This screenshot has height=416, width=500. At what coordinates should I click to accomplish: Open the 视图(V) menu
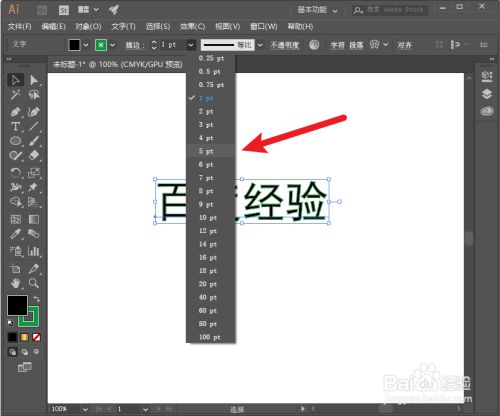tap(228, 26)
